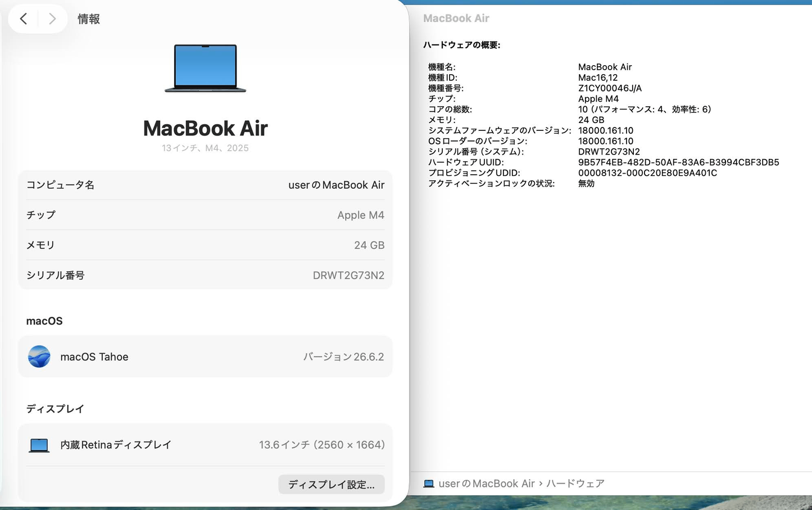Click the ハードウェアの概要: heading
This screenshot has width=812, height=510.
pyautogui.click(x=462, y=45)
